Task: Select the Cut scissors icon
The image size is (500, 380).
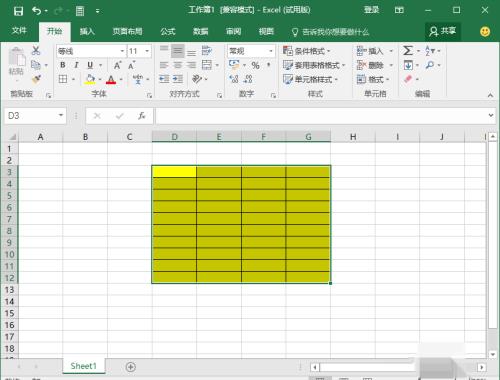Action: tap(36, 51)
